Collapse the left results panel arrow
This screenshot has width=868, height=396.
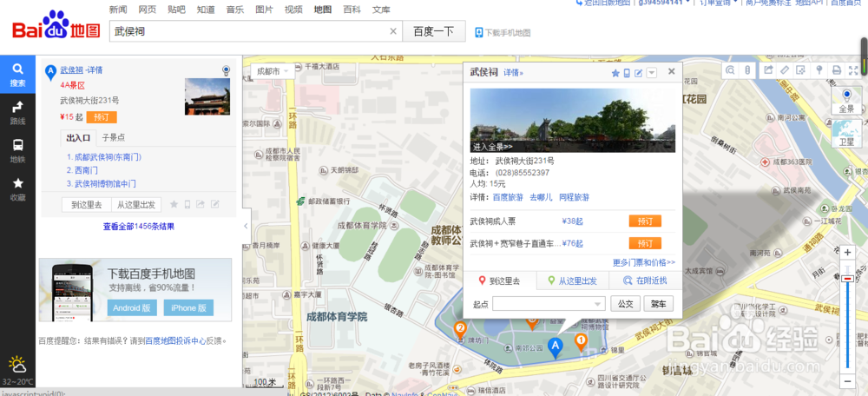click(x=246, y=226)
